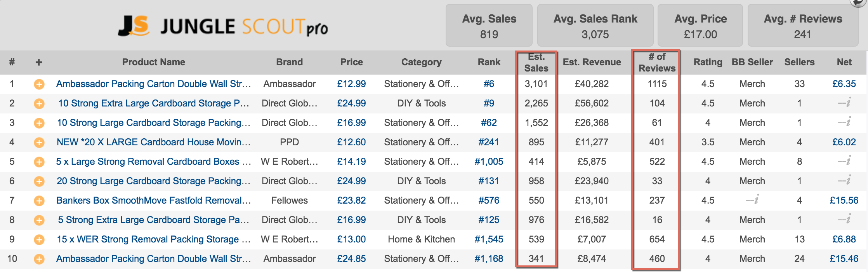
Task: Add row 2 Direct Global product via plus
Action: (x=39, y=104)
